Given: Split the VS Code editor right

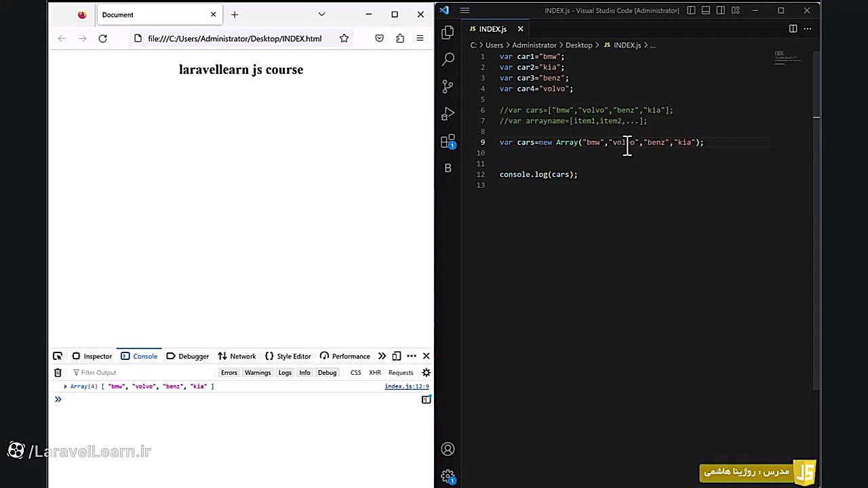Looking at the screenshot, I should (x=793, y=28).
